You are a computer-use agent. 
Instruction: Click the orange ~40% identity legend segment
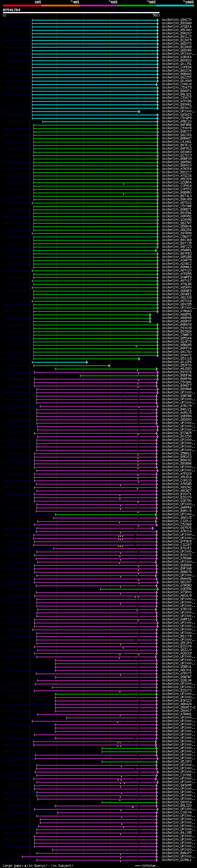60,6
